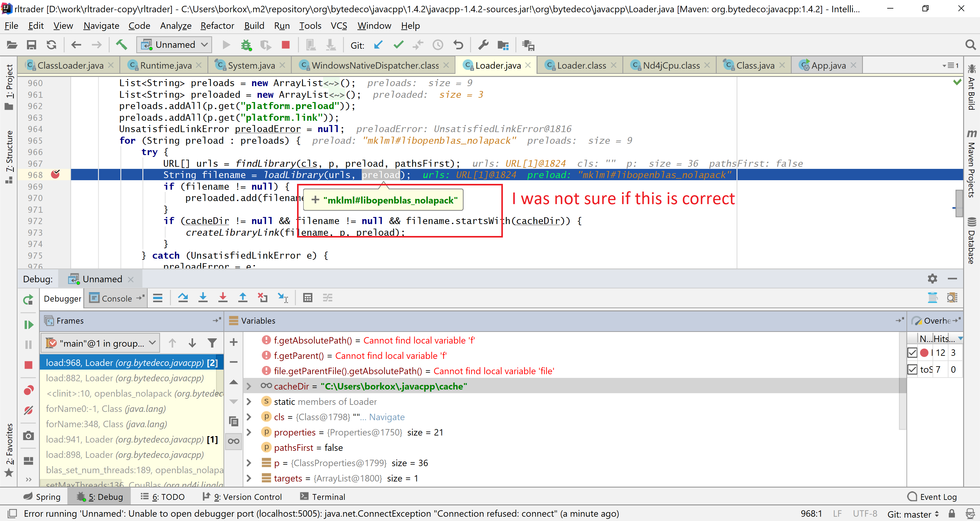The image size is (980, 521).
Task: Expand static members of Loader
Action: [249, 402]
